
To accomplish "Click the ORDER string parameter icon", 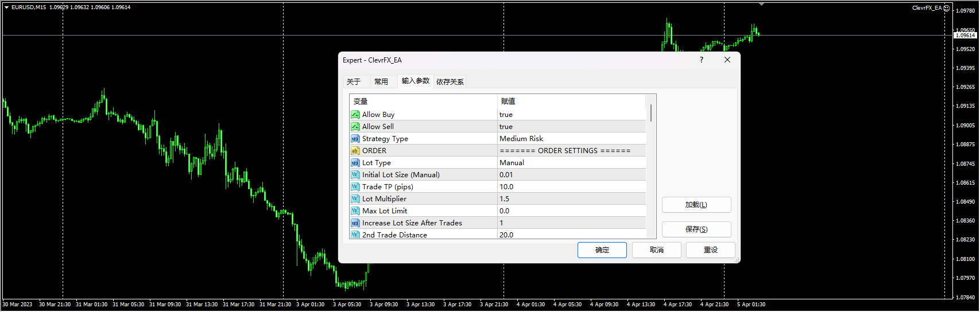I will 355,151.
